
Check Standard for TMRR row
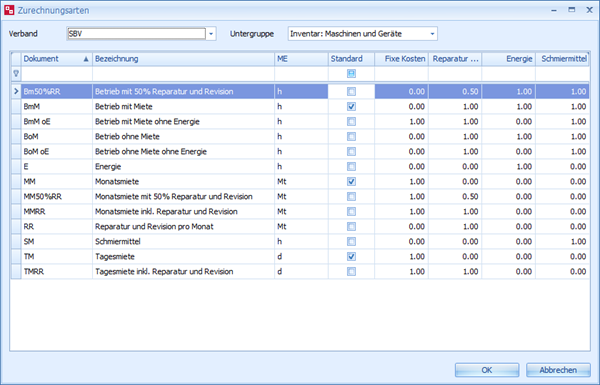351,271
